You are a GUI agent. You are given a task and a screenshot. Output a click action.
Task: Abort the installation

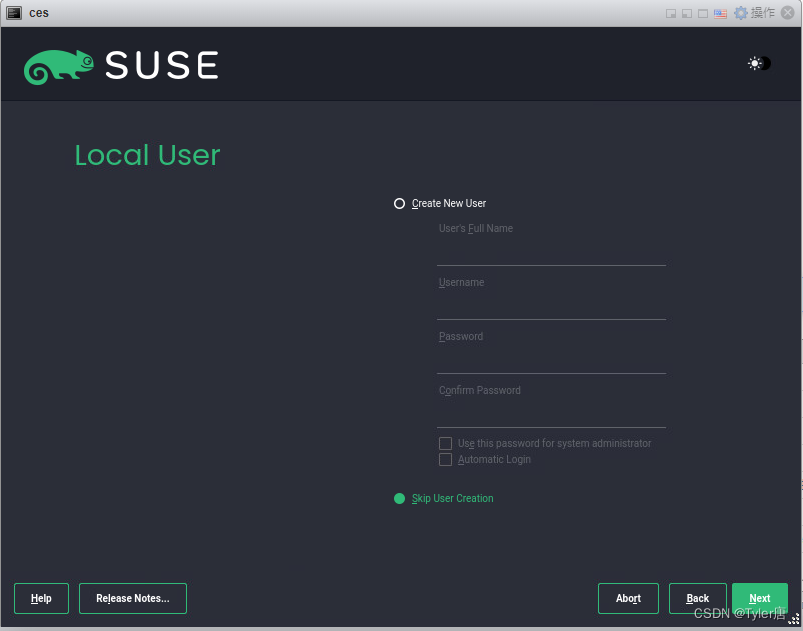click(628, 598)
